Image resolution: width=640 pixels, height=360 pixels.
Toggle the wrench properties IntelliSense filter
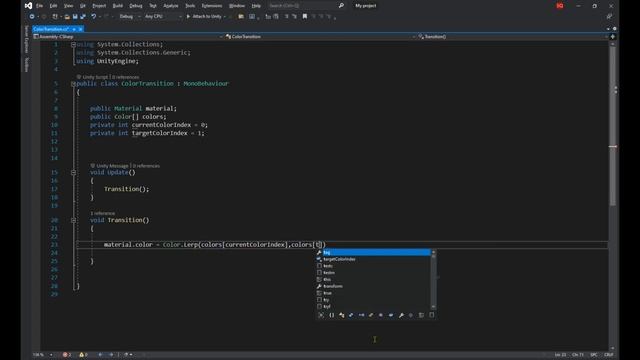coord(401,315)
